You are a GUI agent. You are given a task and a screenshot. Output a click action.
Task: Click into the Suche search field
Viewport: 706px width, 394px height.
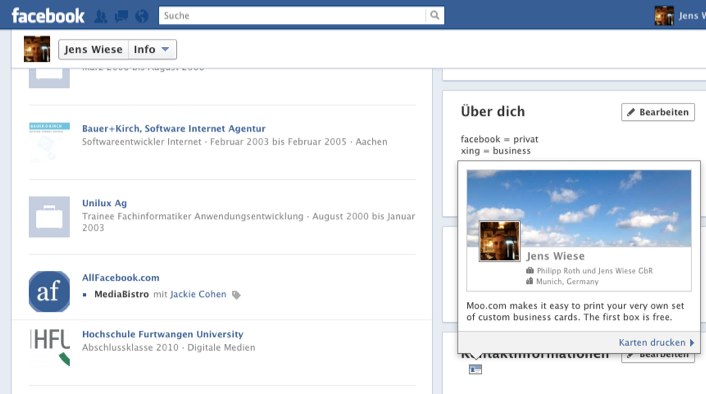tap(292, 15)
